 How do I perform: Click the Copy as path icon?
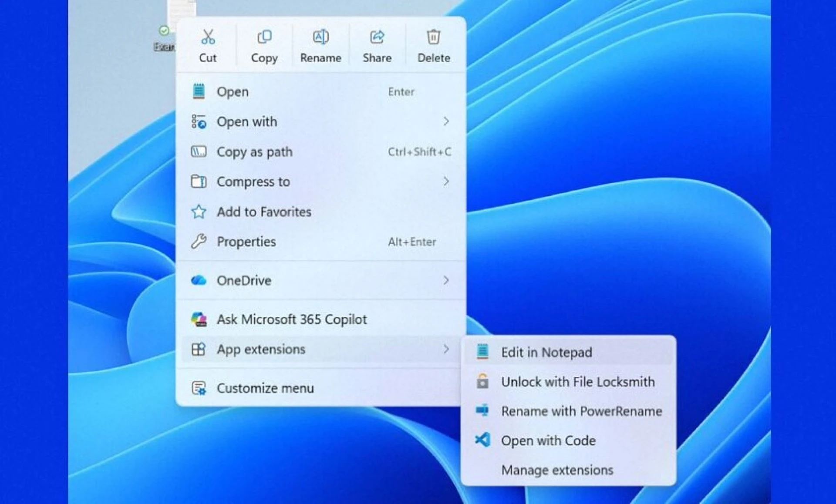click(x=199, y=151)
